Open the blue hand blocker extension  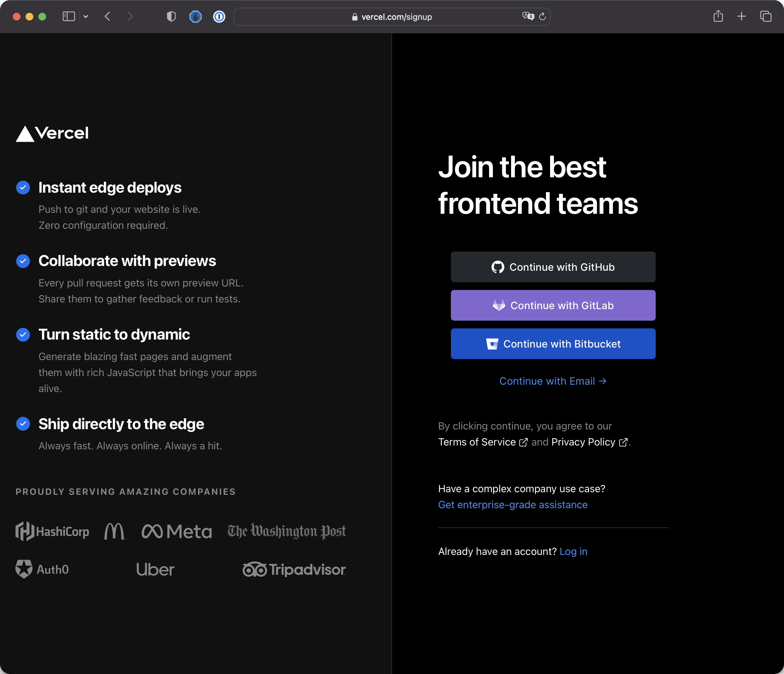195,17
